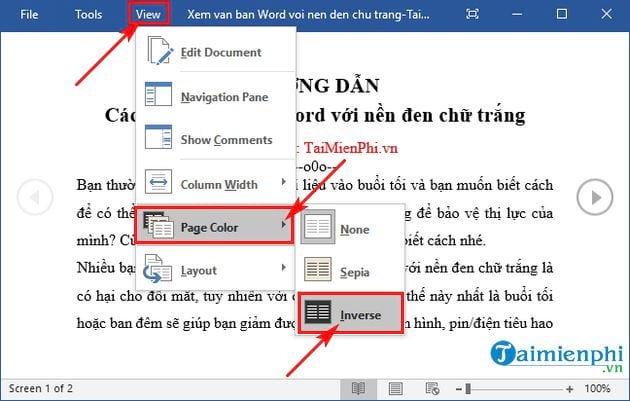Toggle auto-hide reading toolbar icon
Viewport: 630px width, 401px height.
[x=472, y=14]
